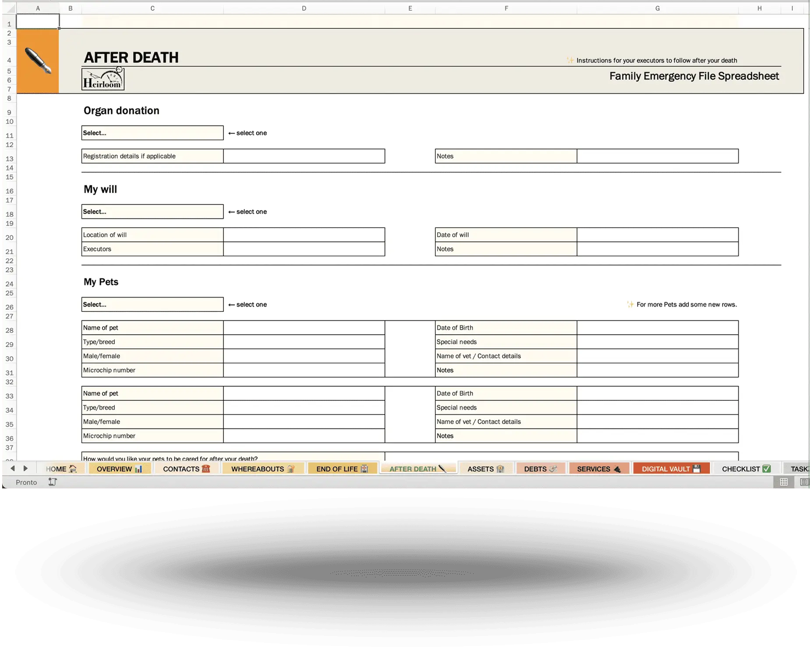
Task: Open the My will Select dropdown
Action: [152, 212]
